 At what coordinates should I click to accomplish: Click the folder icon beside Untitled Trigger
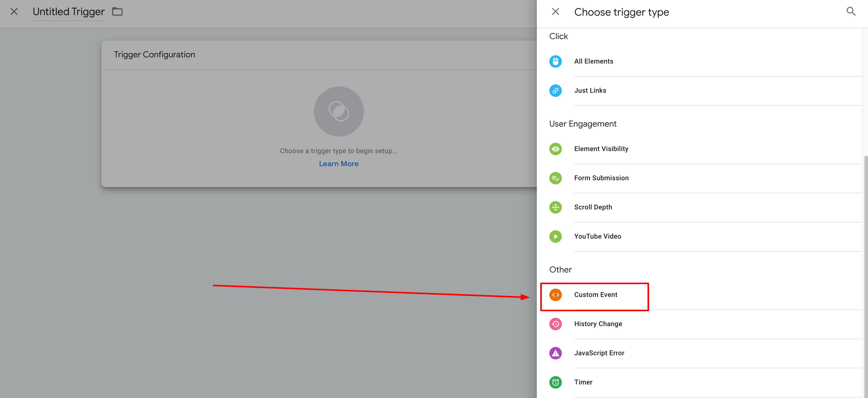coord(117,12)
